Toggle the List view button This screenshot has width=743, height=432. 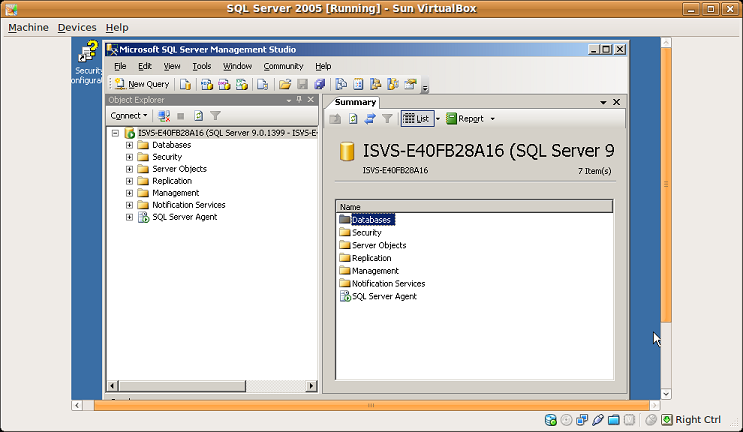point(417,119)
